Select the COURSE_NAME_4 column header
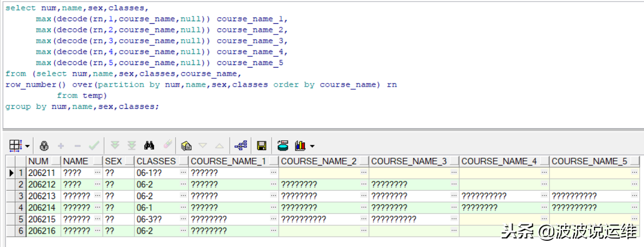Viewport: 644px width, 247px height. (x=504, y=161)
